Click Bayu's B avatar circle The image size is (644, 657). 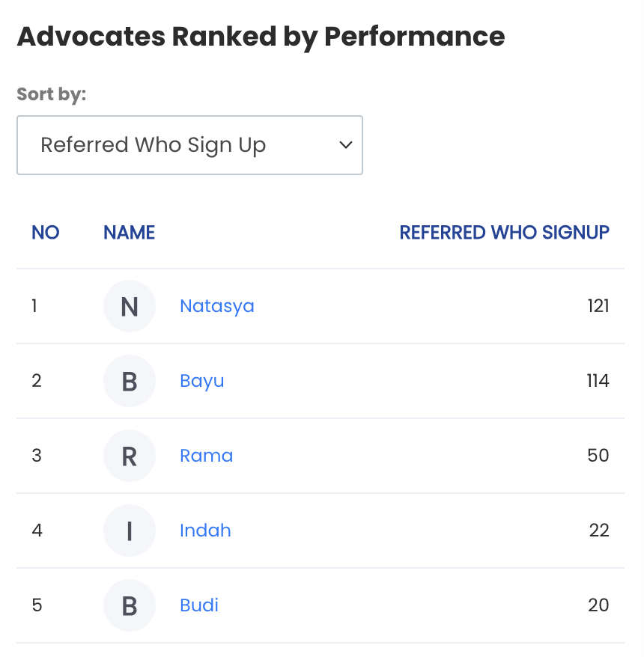coord(130,381)
